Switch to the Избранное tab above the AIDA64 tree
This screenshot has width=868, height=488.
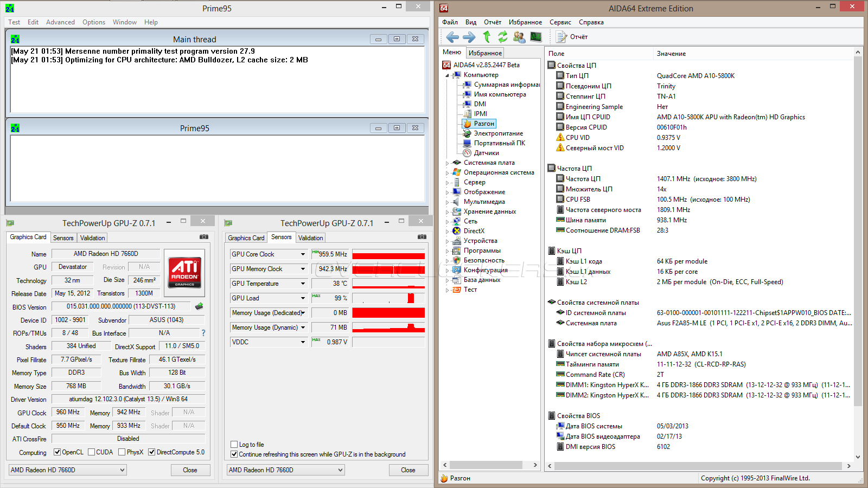[x=486, y=53]
